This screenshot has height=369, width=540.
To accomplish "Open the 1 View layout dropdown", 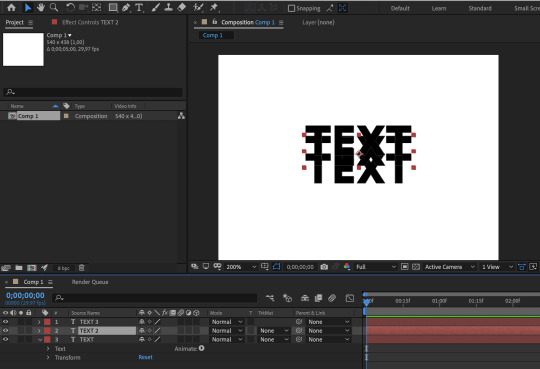I will coord(497,267).
